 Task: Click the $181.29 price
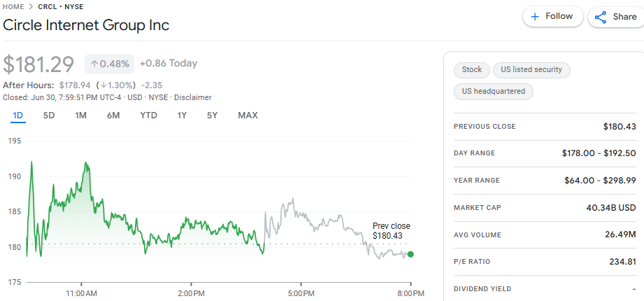coord(38,64)
